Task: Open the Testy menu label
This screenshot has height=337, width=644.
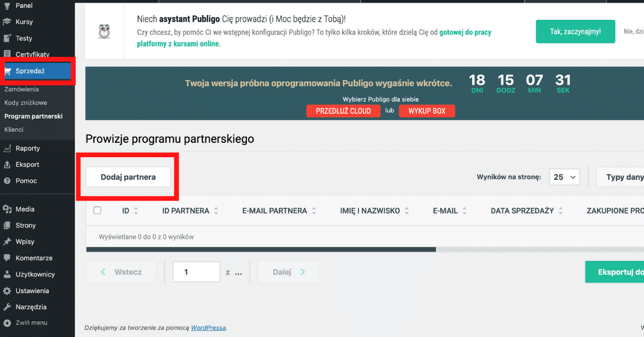Action: tap(24, 38)
